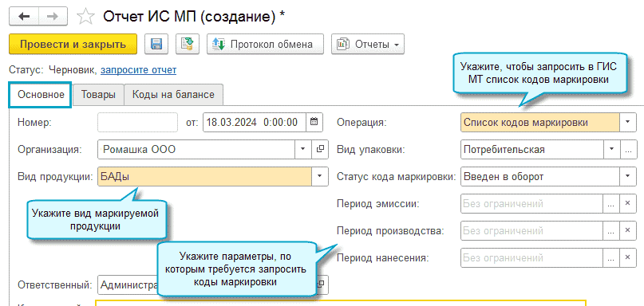Choose a Период нанесения range with the ellipsis button
Screen dimensions: 644x306
pos(611,258)
